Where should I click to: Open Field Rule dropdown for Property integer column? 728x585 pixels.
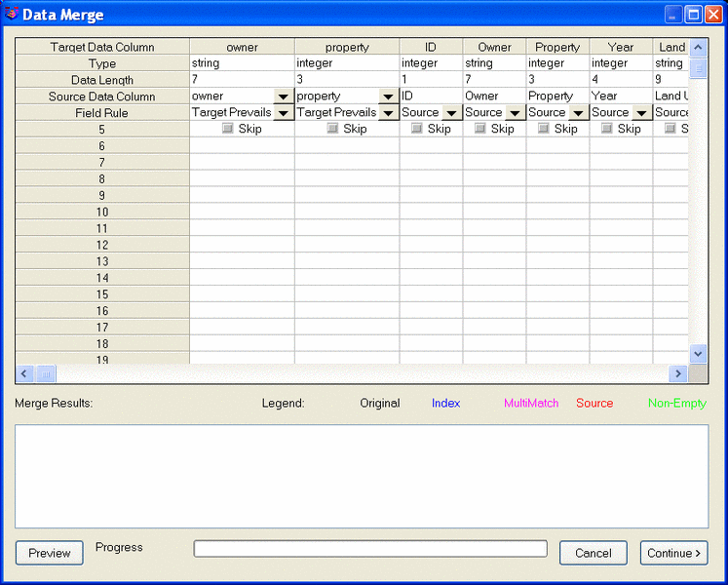(578, 113)
